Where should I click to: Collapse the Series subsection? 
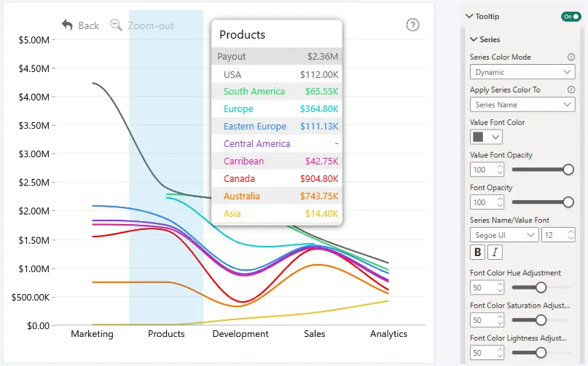474,39
